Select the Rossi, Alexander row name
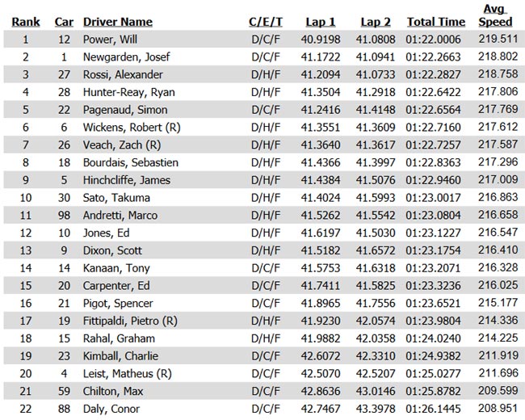The width and height of the screenshot is (525, 420). (x=123, y=74)
